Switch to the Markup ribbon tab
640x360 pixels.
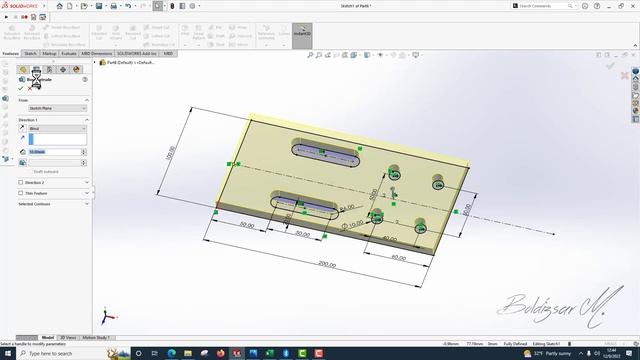point(49,53)
